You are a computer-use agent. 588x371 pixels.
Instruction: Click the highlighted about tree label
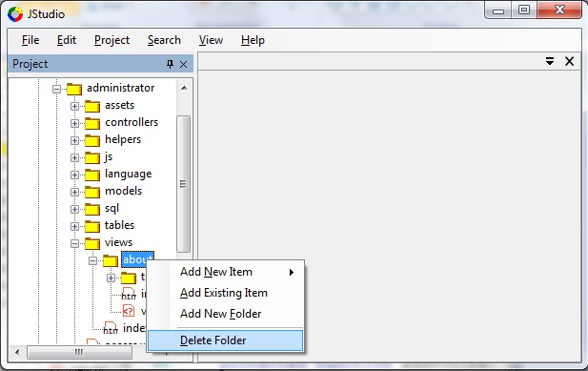click(137, 259)
